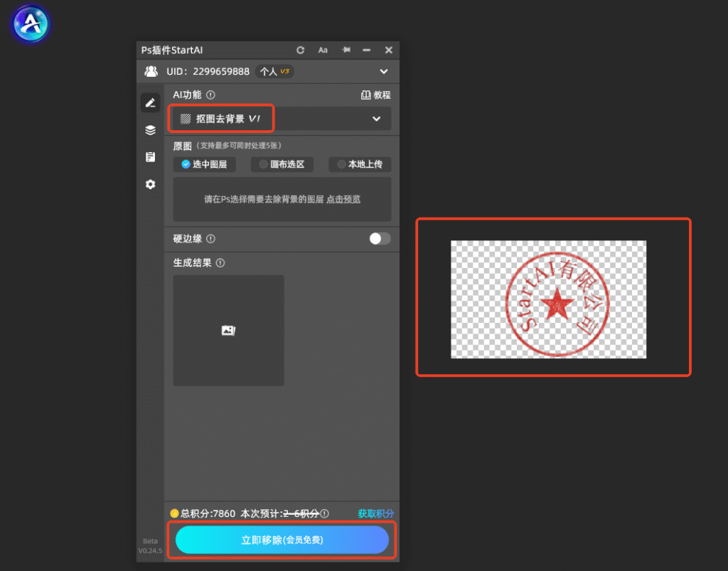Click the 立即移除(会员免费) button

click(x=282, y=540)
